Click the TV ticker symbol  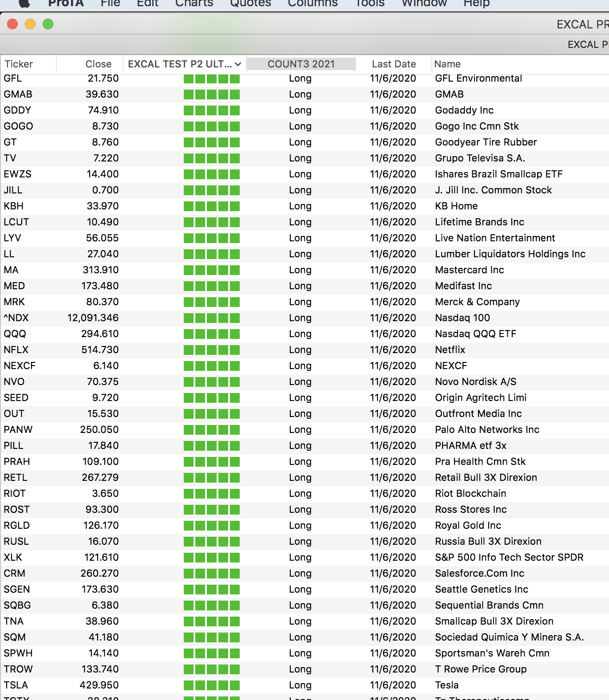tap(10, 158)
